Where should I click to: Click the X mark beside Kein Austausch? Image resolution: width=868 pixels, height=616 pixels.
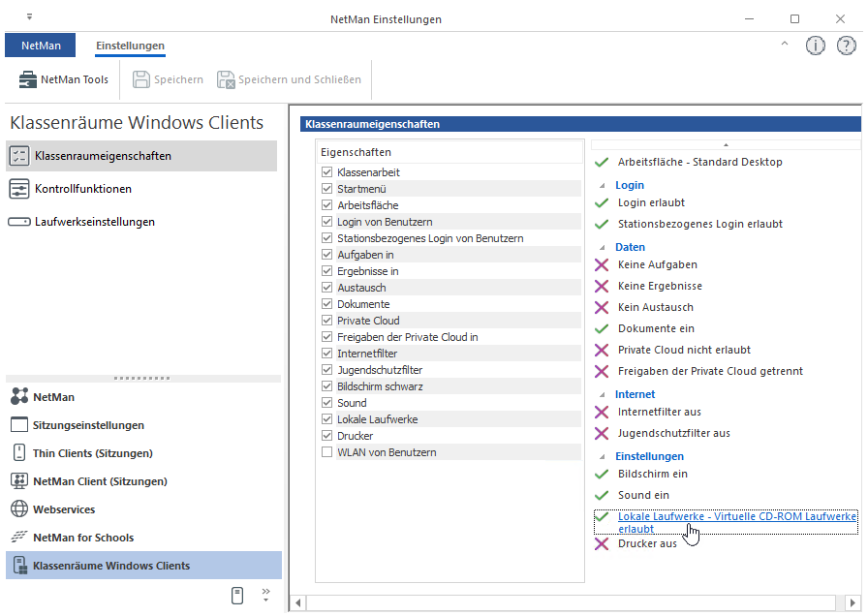point(602,308)
